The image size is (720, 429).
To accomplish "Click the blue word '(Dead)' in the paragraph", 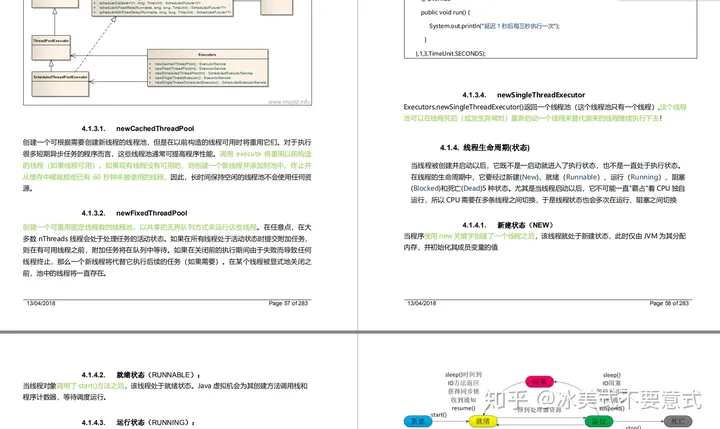I will click(x=471, y=188).
